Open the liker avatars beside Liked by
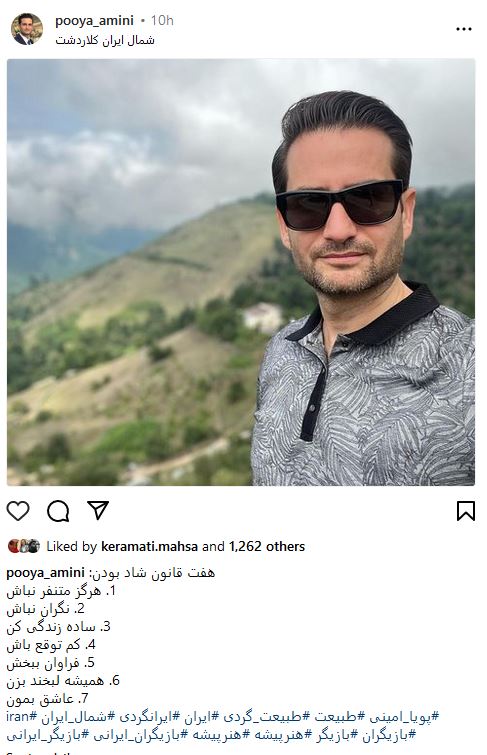Viewport: 487px width, 755px height. coord(24,546)
